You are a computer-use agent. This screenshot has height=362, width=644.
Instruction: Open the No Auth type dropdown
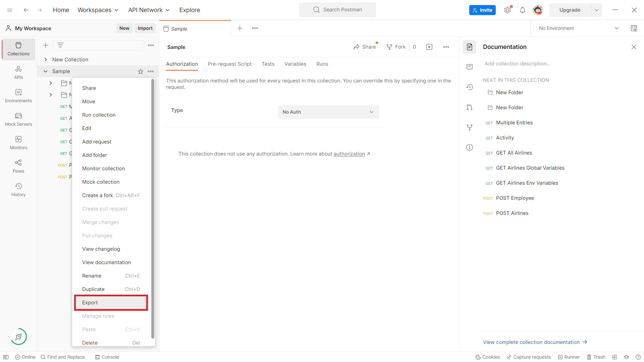pos(329,112)
